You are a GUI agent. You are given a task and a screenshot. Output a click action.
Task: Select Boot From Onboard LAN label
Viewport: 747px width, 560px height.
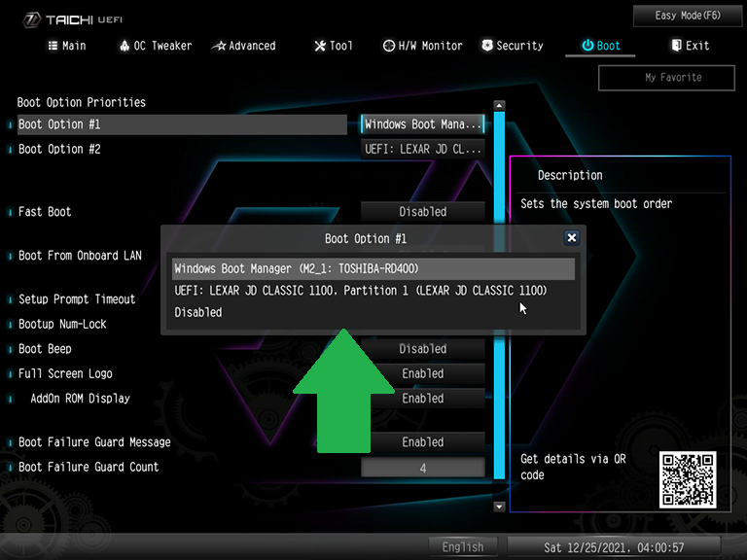point(80,256)
